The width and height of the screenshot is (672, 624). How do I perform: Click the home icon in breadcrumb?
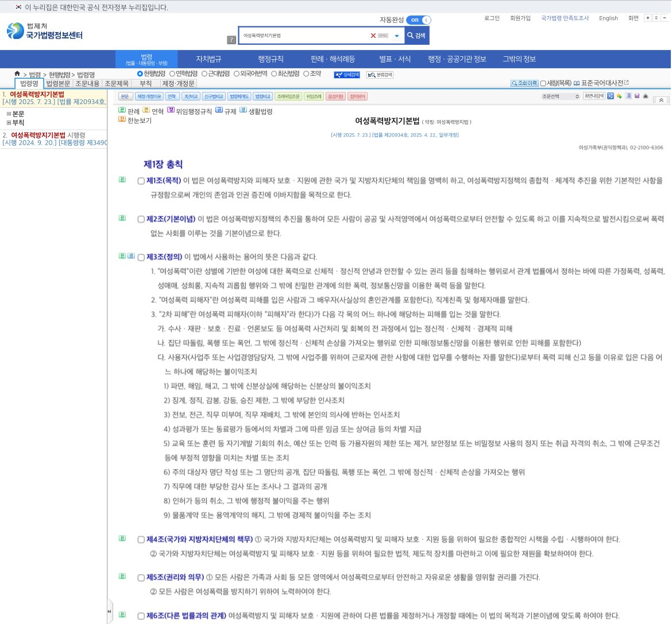(x=17, y=73)
